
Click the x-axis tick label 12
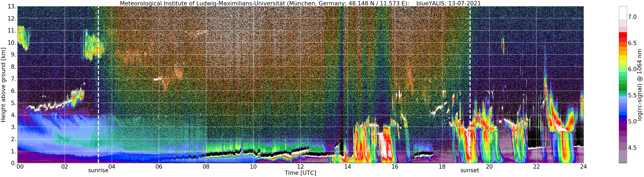tap(300, 167)
